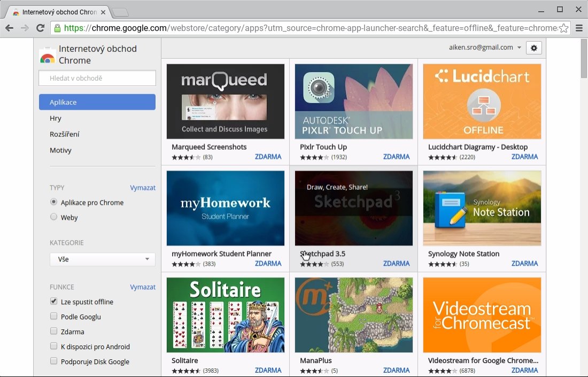Open the Synology Note Station thumbnail

482,208
